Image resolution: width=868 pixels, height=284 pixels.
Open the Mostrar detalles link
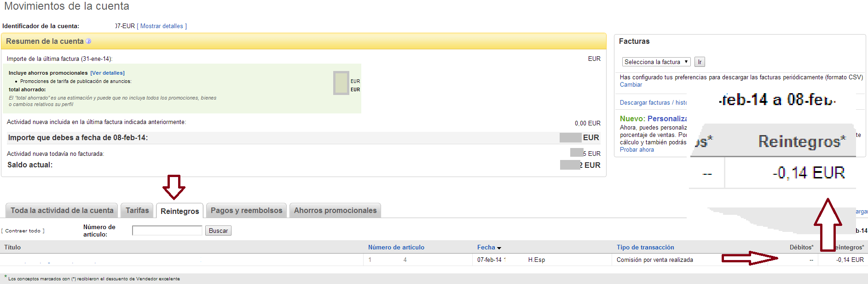pos(162,26)
